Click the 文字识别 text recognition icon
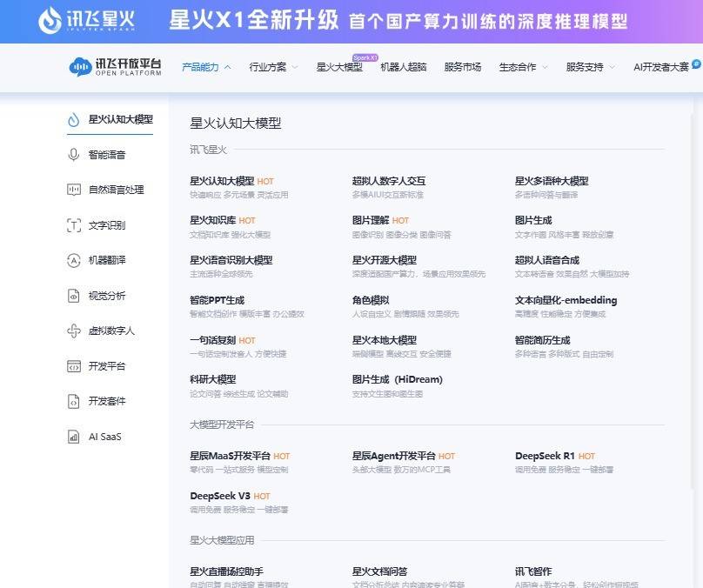Screen dimensions: 703x588 [74, 225]
